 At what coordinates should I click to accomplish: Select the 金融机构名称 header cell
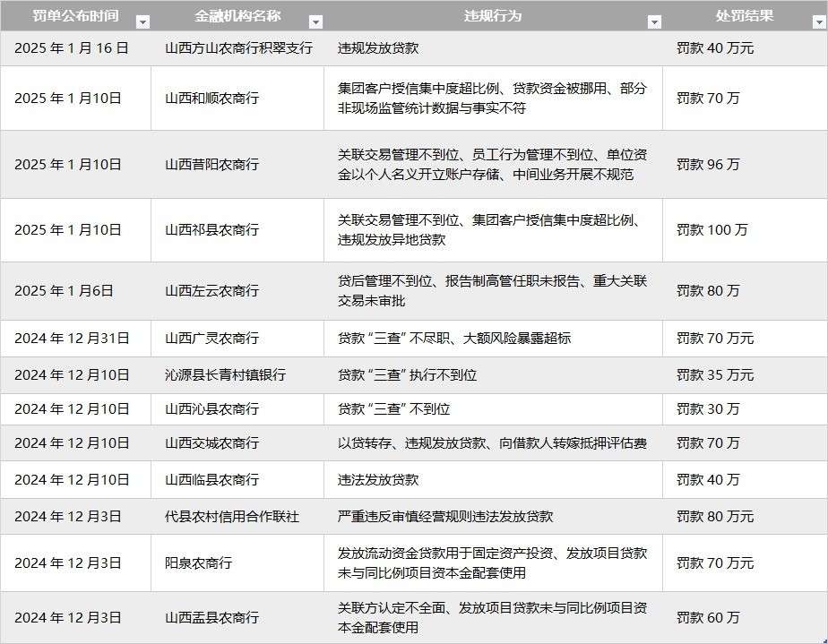tap(237, 15)
